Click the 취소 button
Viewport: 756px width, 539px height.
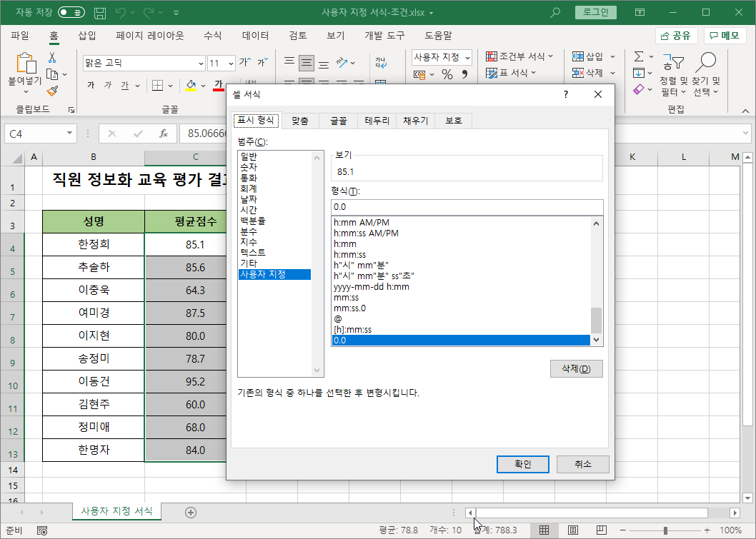pos(582,464)
